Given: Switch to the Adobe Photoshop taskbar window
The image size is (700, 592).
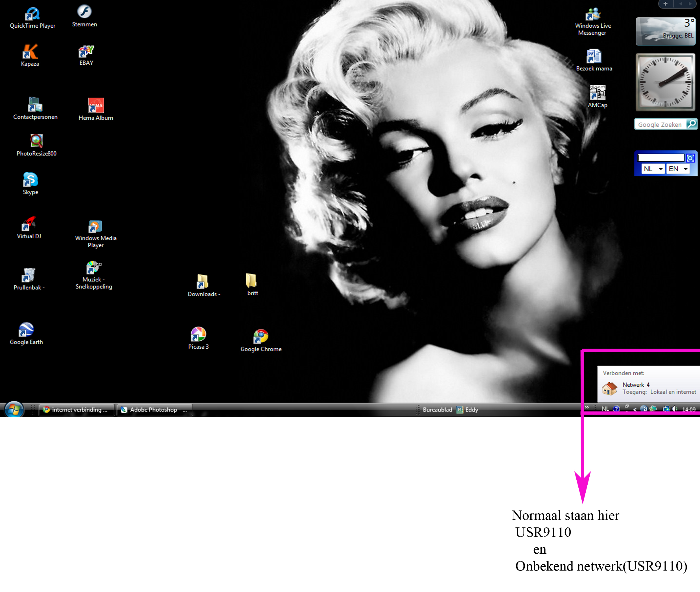Looking at the screenshot, I should pos(155,410).
